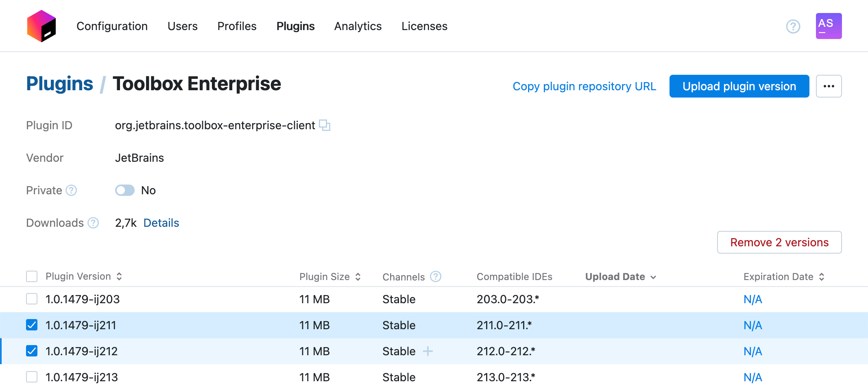The image size is (868, 391).
Task: Open the help question mark icon in header
Action: pos(793,26)
